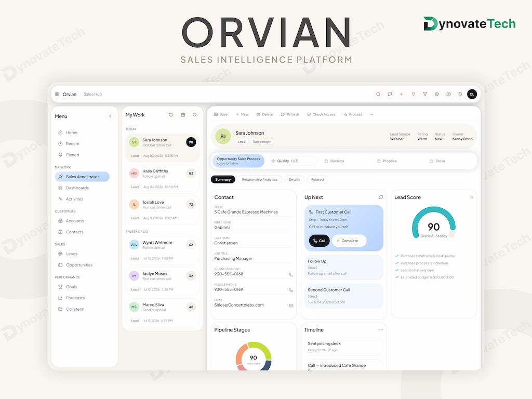The width and height of the screenshot is (532, 399).
Task: Select the Jaclyn Moses work item
Action: 163,282
